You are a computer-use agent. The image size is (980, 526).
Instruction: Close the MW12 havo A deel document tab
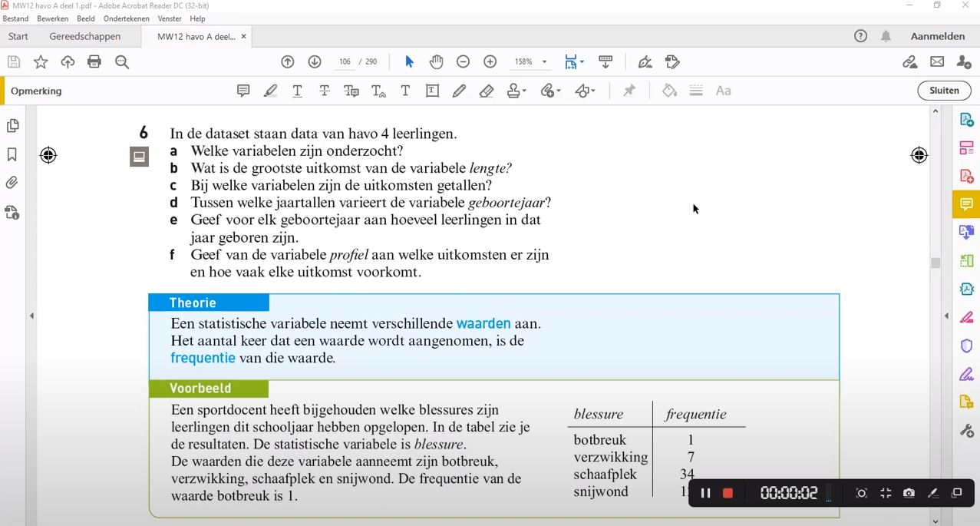pyautogui.click(x=244, y=36)
